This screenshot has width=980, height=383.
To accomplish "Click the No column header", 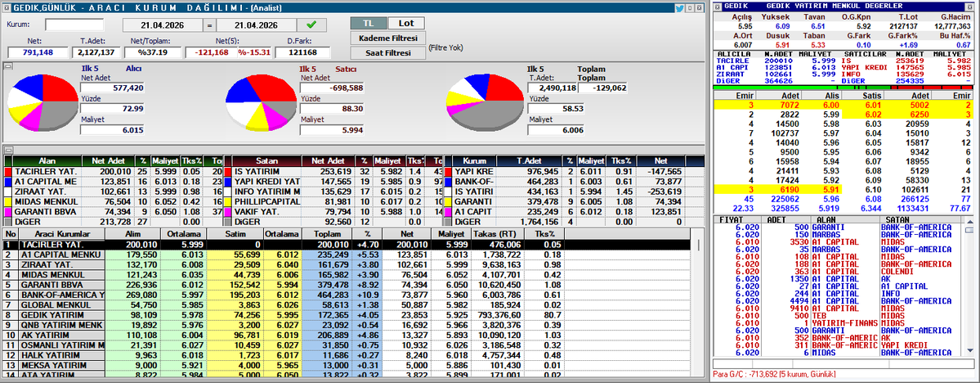I will coord(9,233).
